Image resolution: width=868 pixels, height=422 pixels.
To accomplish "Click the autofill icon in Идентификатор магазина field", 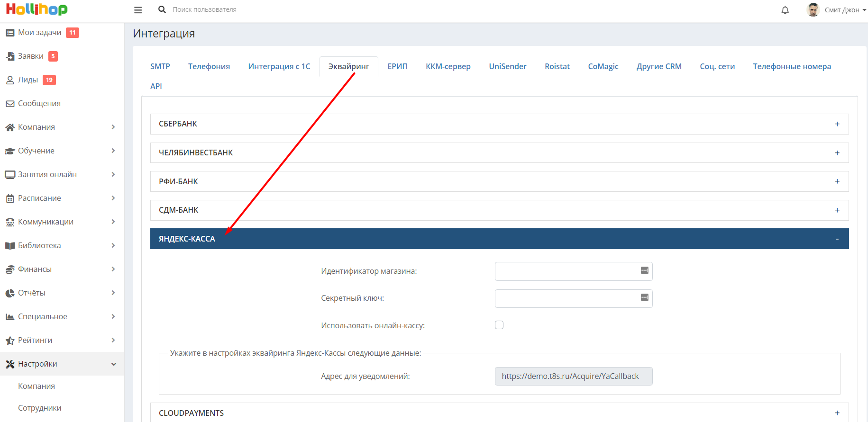I will (645, 270).
